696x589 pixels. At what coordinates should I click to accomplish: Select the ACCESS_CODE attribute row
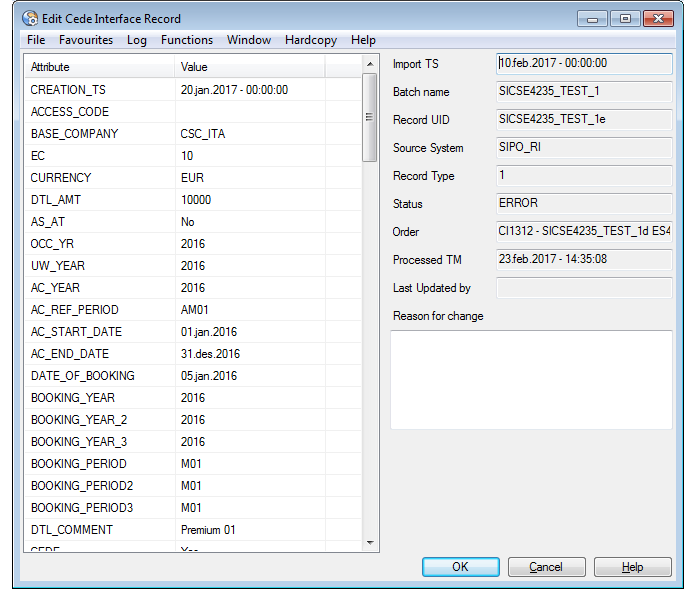click(x=193, y=112)
